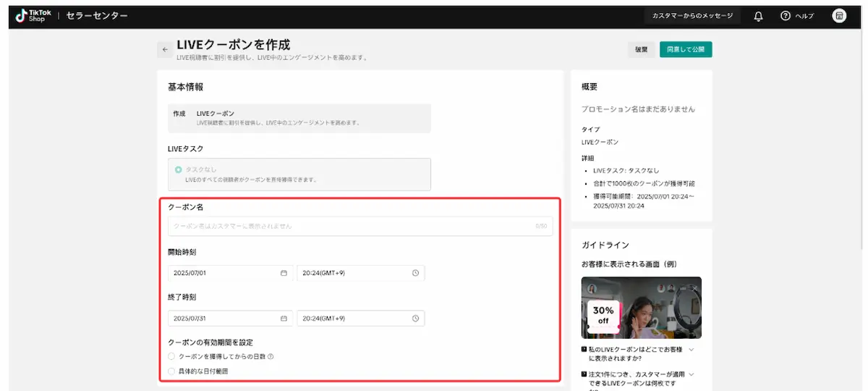This screenshot has height=391, width=868.
Task: Click start date field 2025/07/01
Action: (x=230, y=273)
